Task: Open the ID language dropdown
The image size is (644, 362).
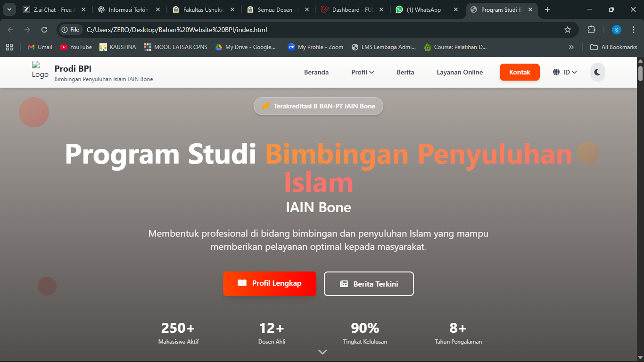Action: point(565,72)
